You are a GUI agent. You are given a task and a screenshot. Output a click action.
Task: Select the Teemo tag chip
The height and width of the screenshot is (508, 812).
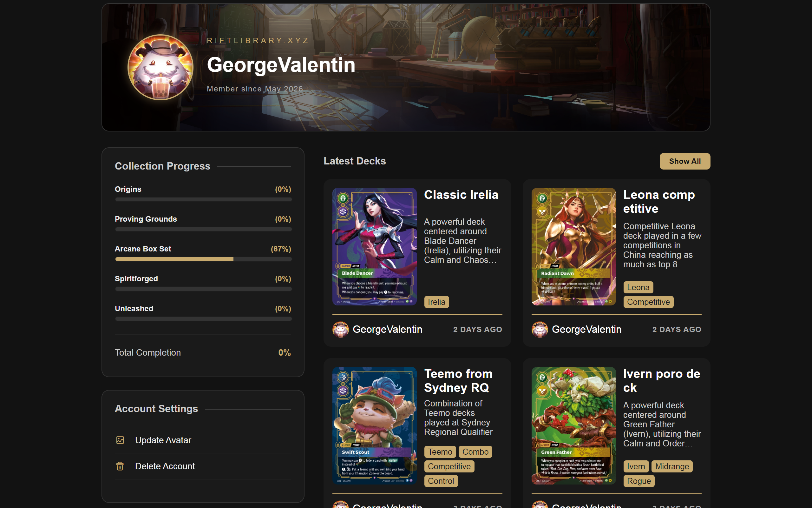[440, 452]
